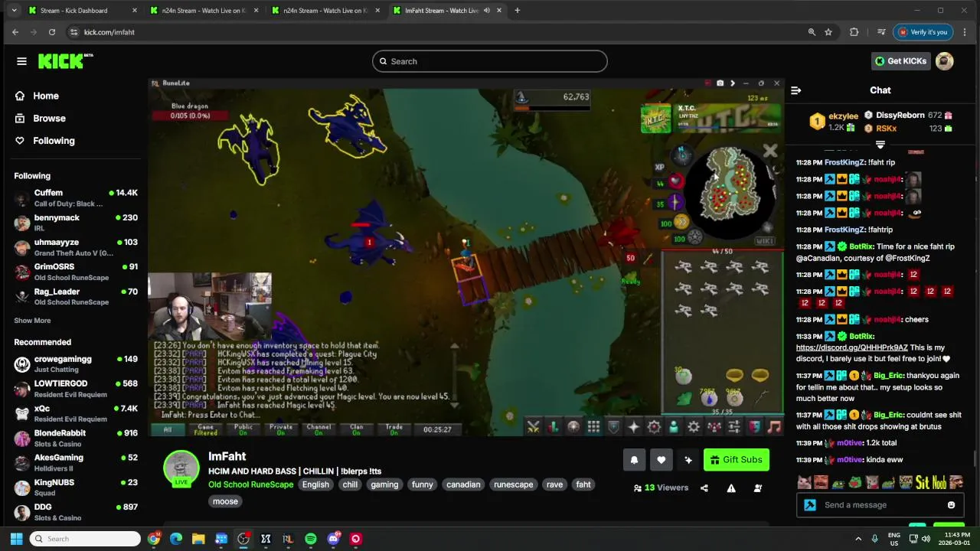
Task: Click the sparkle icon beside Gift Subs
Action: (688, 460)
